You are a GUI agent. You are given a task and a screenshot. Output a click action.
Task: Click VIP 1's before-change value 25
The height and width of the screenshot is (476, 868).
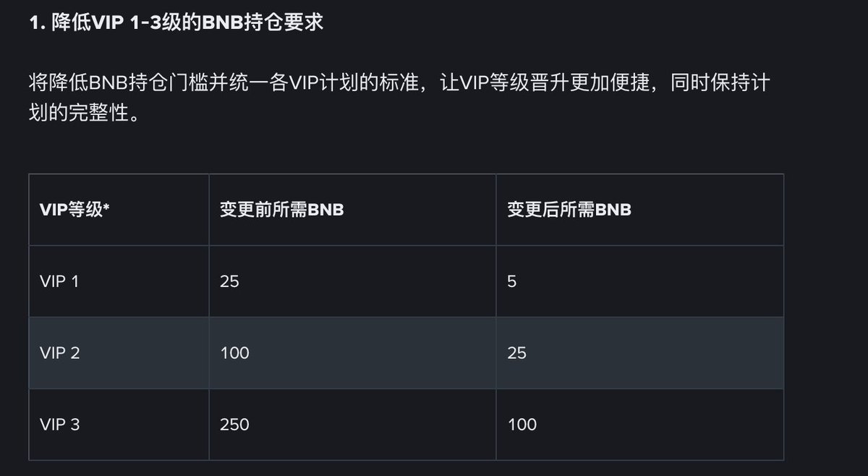(x=229, y=281)
